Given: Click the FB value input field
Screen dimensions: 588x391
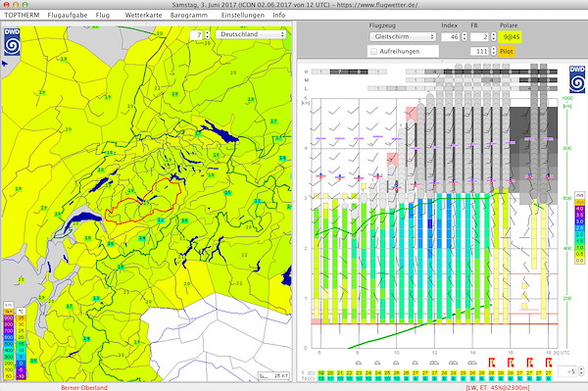Looking at the screenshot, I should [480, 36].
